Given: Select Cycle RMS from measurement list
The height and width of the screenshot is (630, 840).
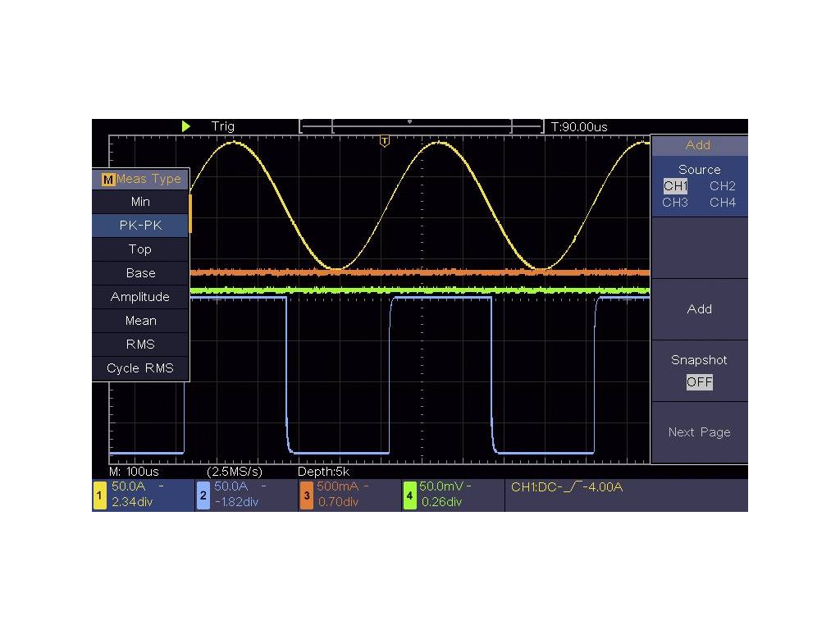Looking at the screenshot, I should coord(140,368).
